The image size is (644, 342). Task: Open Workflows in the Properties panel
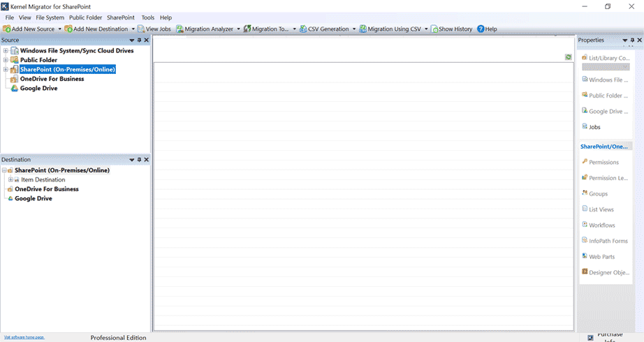pos(599,225)
